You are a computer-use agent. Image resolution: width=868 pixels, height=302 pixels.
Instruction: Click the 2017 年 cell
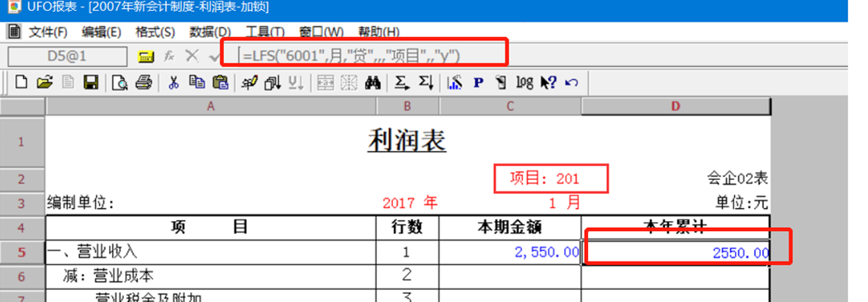[410, 202]
